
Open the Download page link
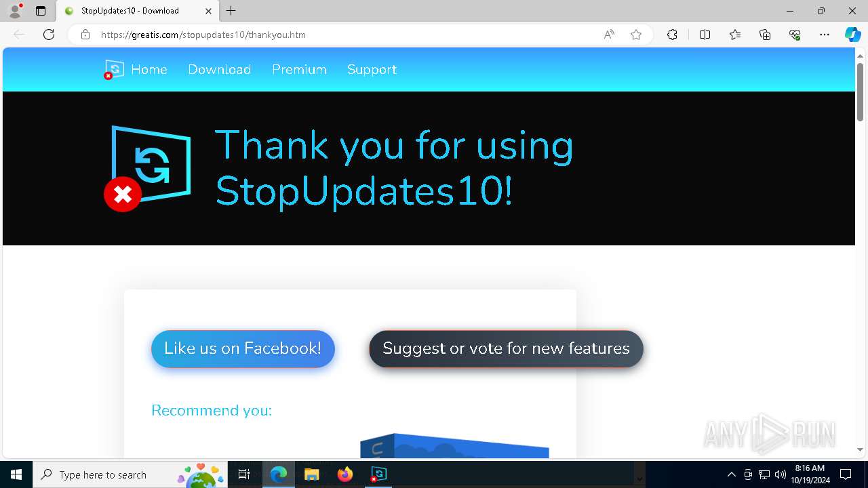[x=220, y=69]
